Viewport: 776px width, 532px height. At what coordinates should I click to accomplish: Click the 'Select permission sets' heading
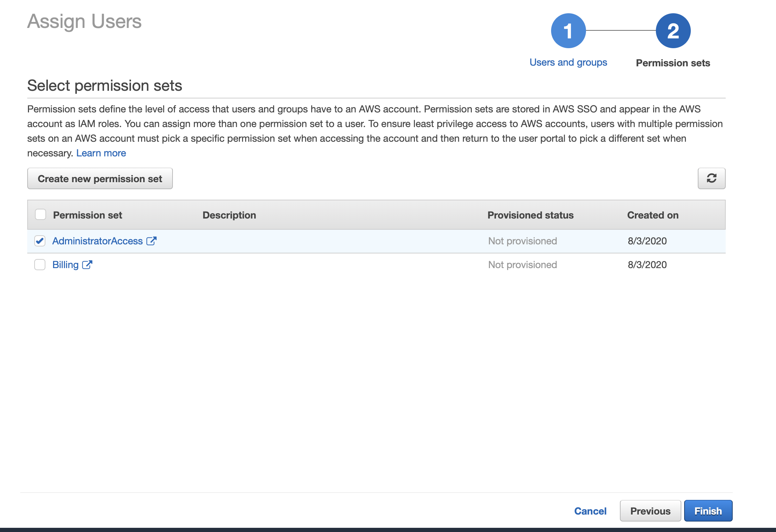(x=104, y=86)
